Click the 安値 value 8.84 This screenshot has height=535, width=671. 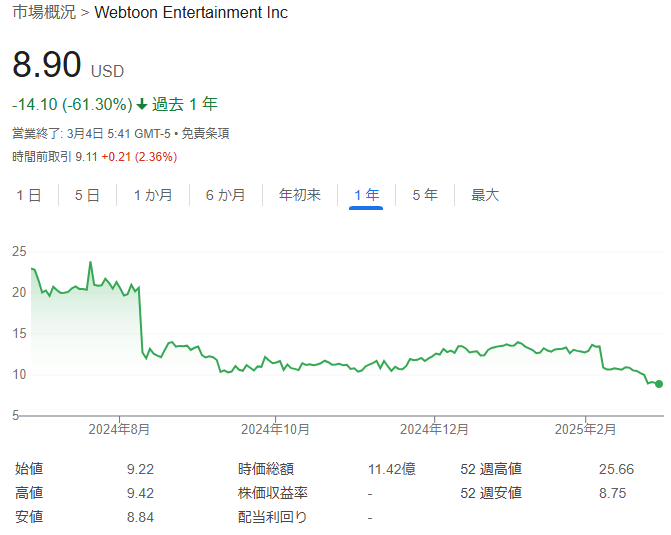pyautogui.click(x=140, y=517)
